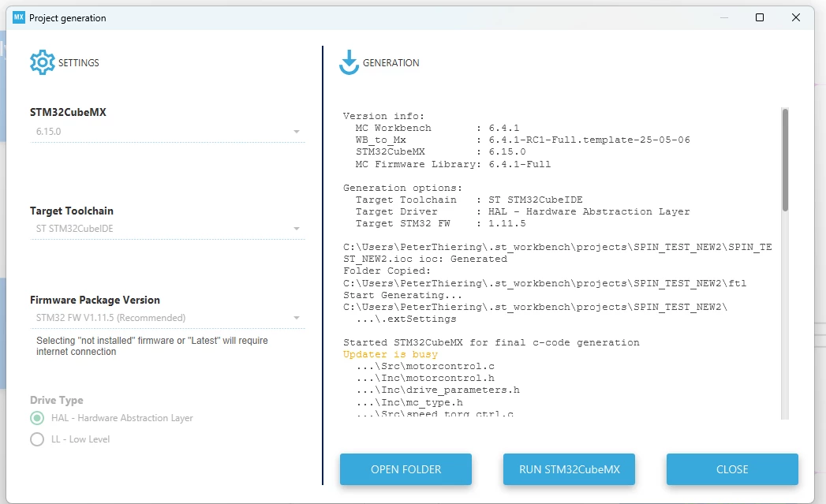The image size is (826, 504).
Task: Click the 'MC Workbench : 6.4.1' line
Action: (437, 128)
